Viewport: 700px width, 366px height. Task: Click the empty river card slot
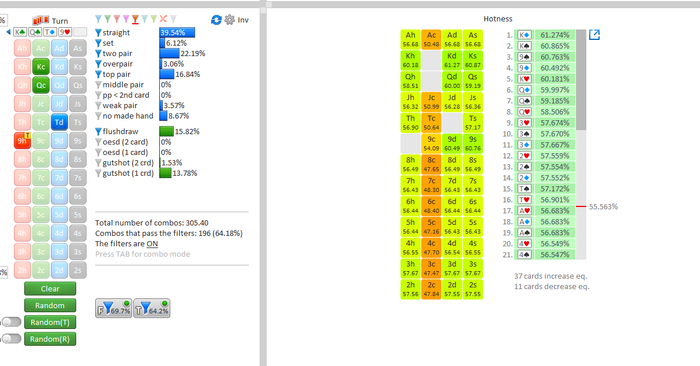(x=80, y=32)
